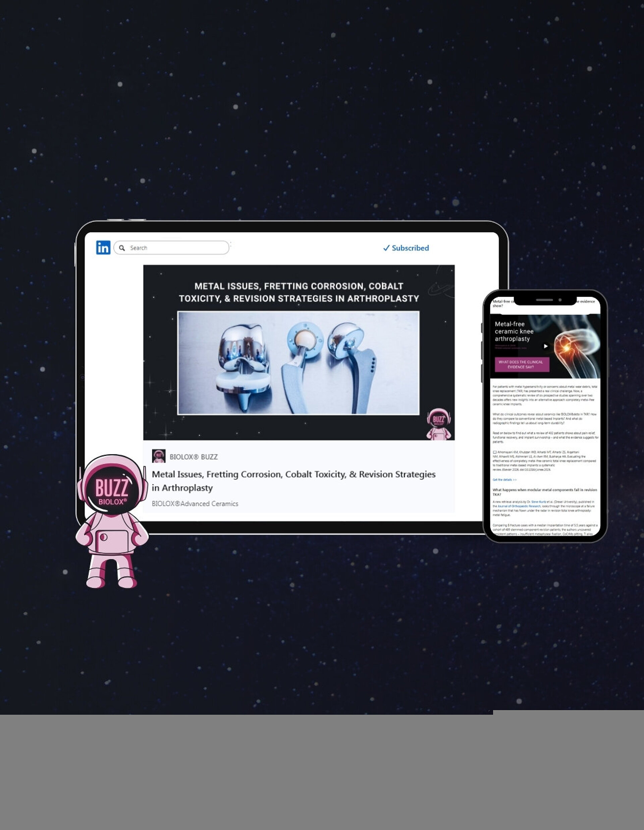This screenshot has width=644, height=830.
Task: Open the Steve Kurtz link in phone article
Action: tap(538, 502)
